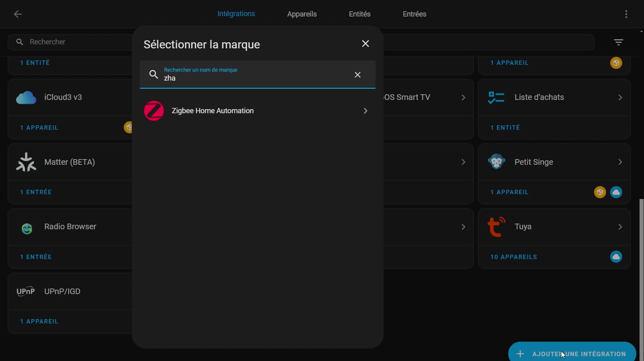
Task: Expand the Petit Singe card chevron
Action: (620, 162)
